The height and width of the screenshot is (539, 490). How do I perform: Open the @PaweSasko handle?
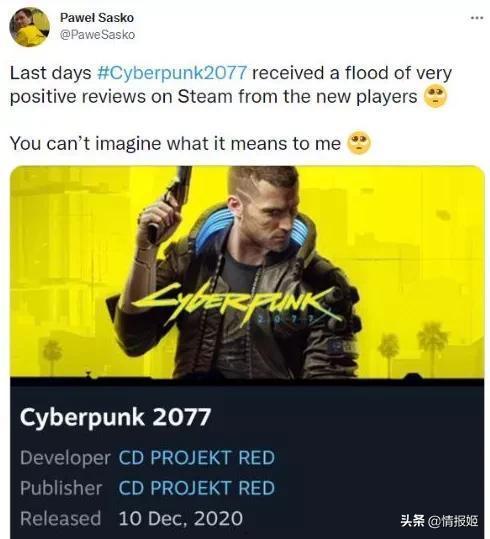point(97,35)
